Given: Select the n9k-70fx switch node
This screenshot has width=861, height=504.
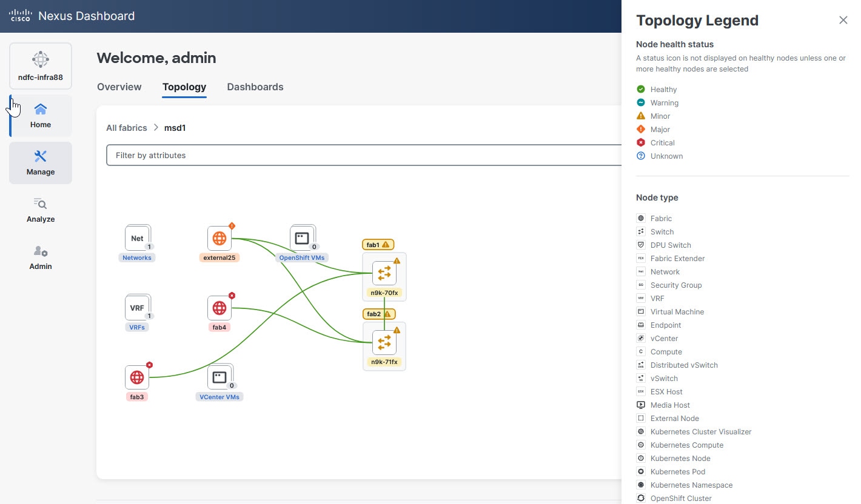Looking at the screenshot, I should [x=384, y=273].
